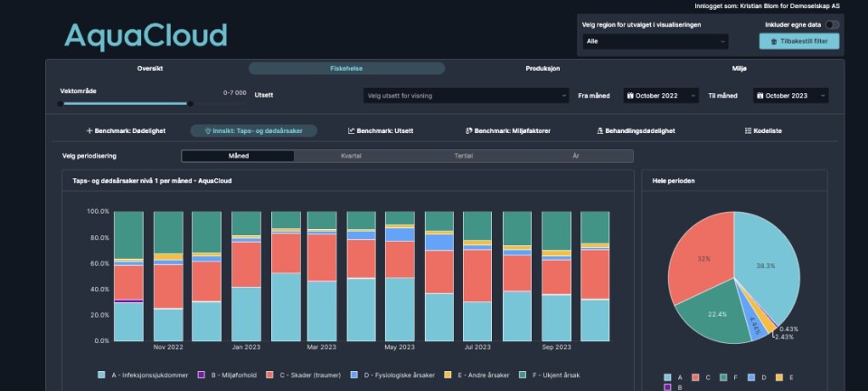868x391 pixels.
Task: Open the Til måned October 2023 picker
Action: [792, 96]
